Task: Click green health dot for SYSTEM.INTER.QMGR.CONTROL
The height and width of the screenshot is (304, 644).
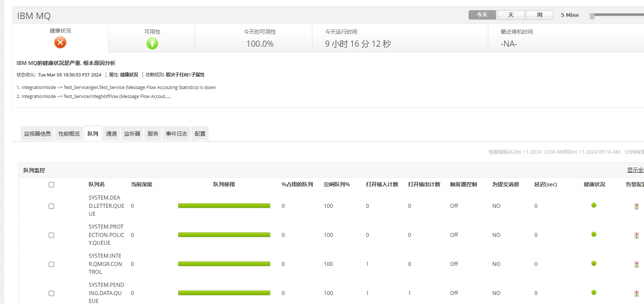Action: (594, 263)
